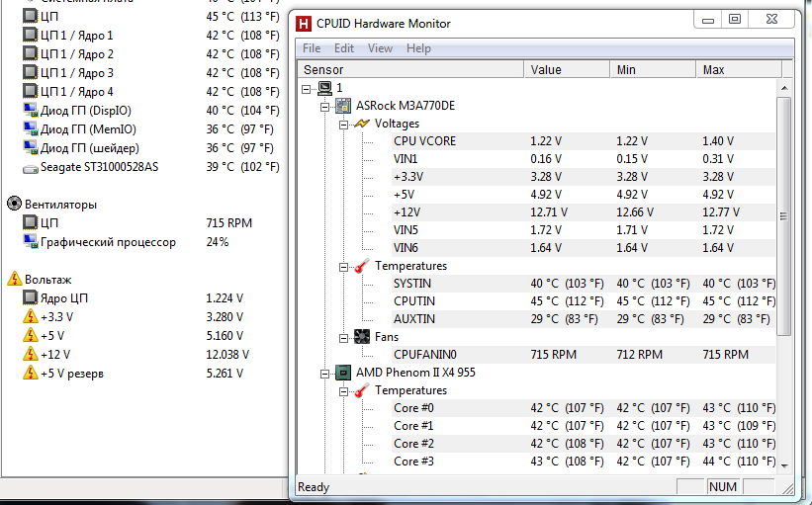The width and height of the screenshot is (812, 505).
Task: Click the Вентиляторы fan section icon
Action: [15, 204]
